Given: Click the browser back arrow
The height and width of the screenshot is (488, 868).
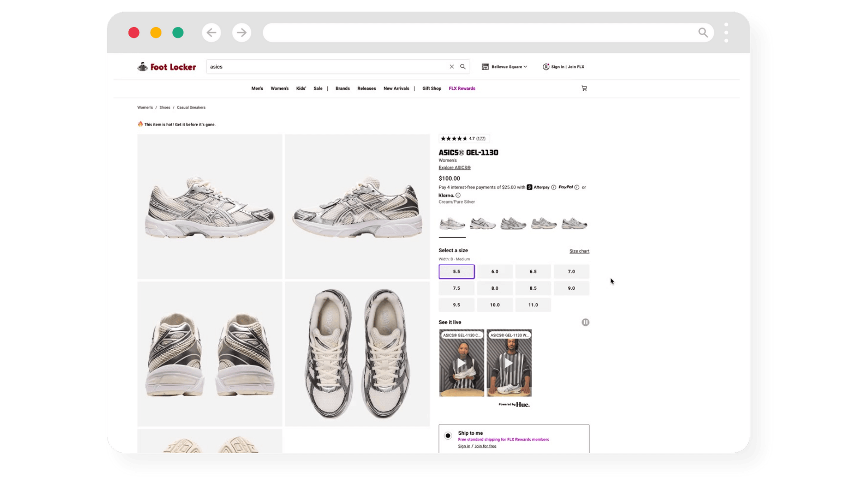Looking at the screenshot, I should [211, 33].
